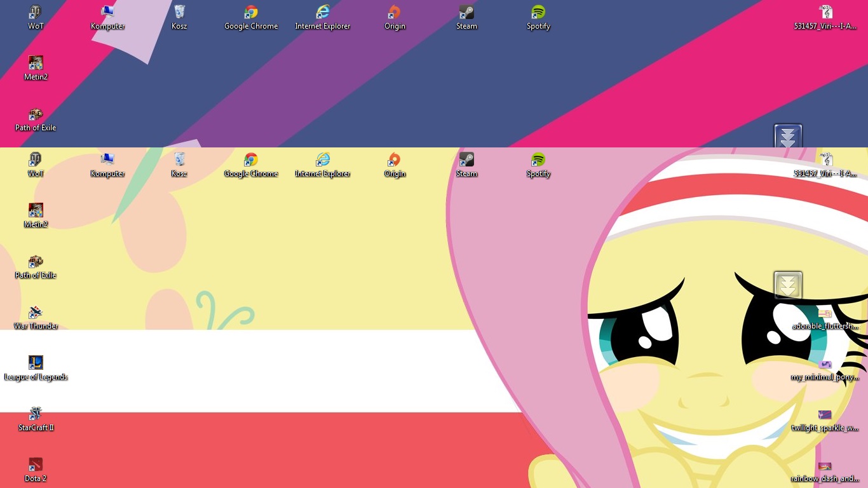Expand double-chevron button on the Fluttershy wallpaper
Screen dimensions: 868x488
click(788, 285)
